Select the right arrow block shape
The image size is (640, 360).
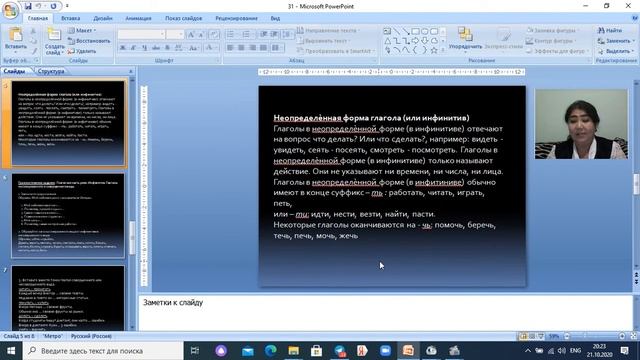415,41
